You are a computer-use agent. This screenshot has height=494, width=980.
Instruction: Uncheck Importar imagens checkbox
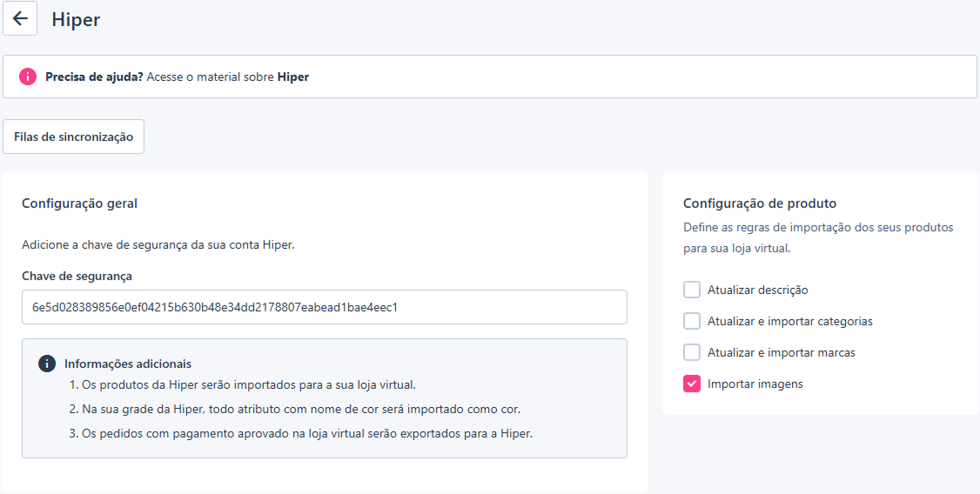click(691, 384)
